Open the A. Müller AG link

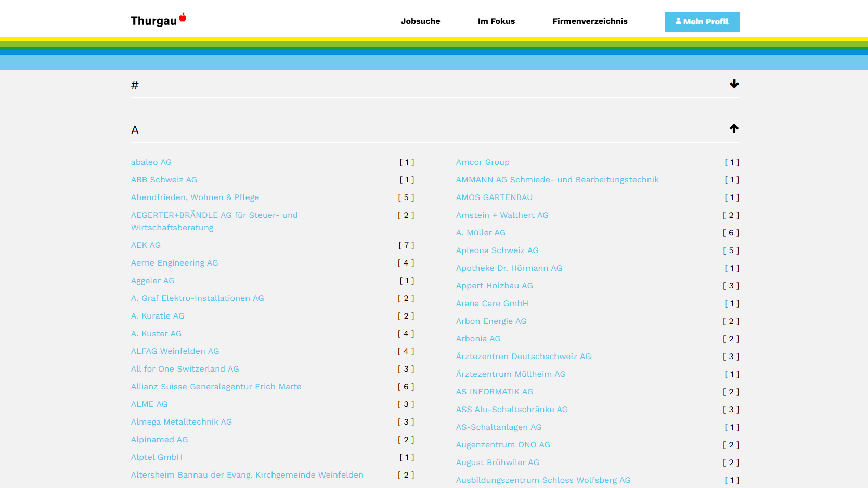coord(481,233)
